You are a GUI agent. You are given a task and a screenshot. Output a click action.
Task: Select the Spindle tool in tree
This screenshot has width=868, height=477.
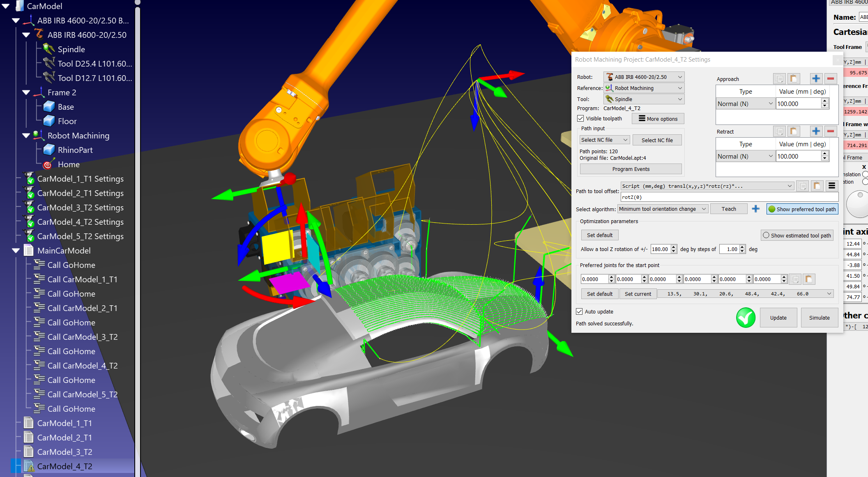point(71,49)
